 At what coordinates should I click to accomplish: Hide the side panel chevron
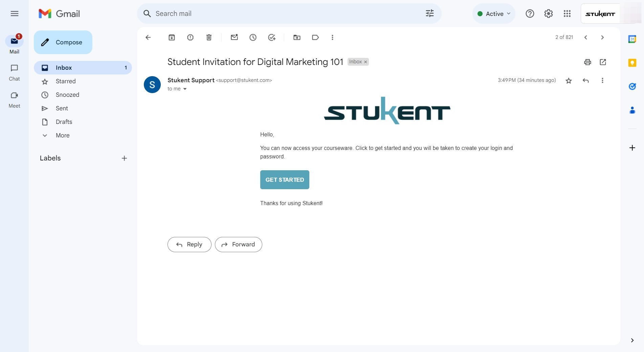(x=632, y=340)
